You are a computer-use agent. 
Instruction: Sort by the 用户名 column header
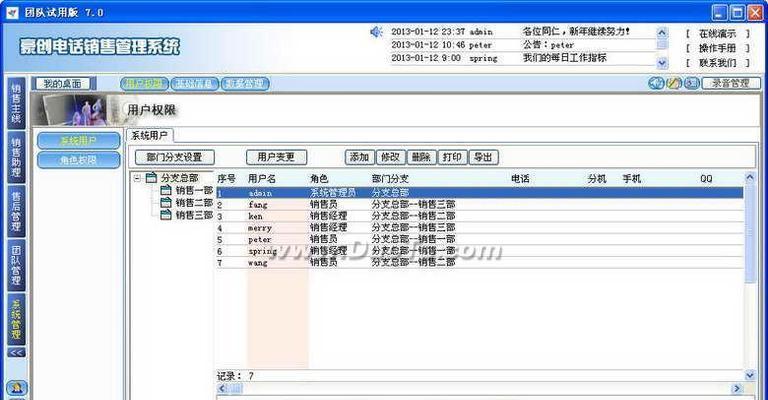262,179
